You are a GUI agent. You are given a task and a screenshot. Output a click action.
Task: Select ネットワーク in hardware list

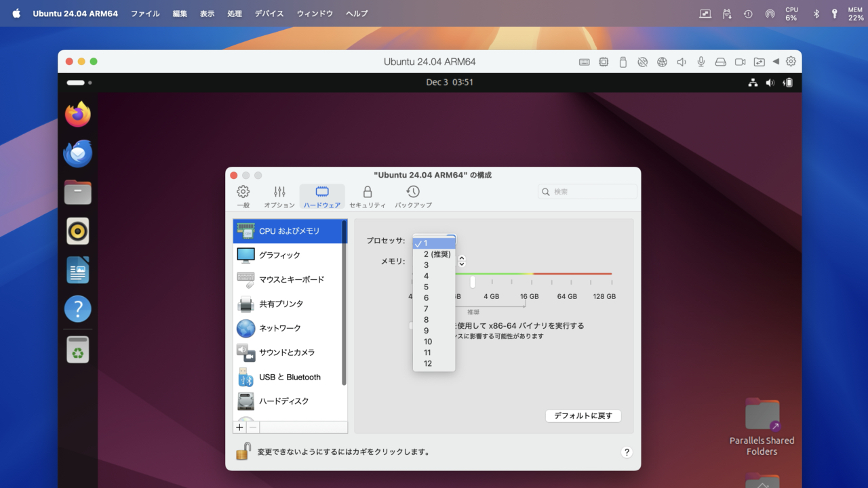(x=288, y=329)
